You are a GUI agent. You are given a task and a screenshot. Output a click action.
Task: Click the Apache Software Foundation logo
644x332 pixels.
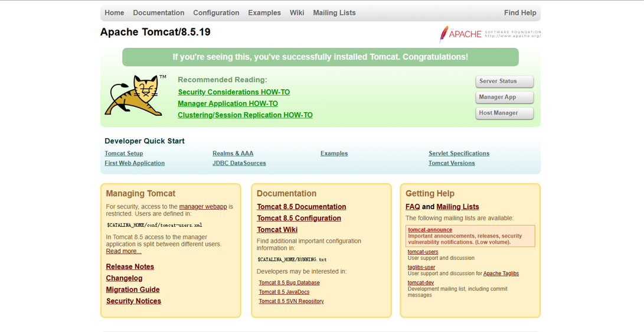[x=489, y=34]
